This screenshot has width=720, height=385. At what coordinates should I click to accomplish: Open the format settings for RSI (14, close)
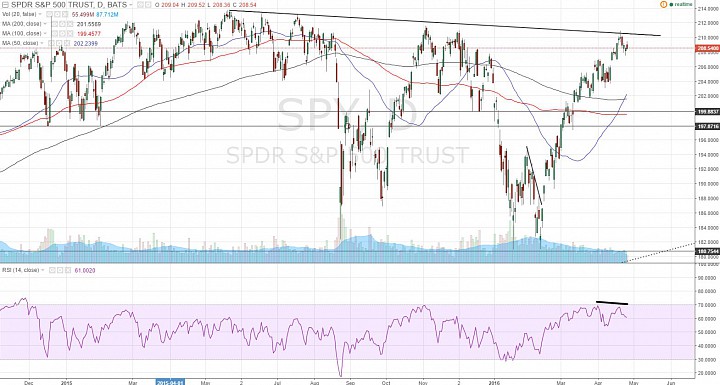(60, 271)
